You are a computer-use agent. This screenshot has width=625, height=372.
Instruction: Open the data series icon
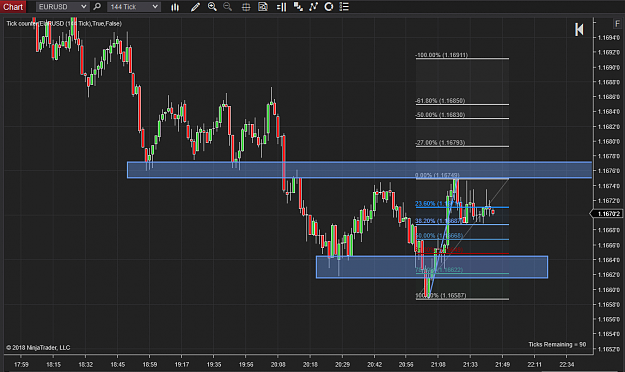pos(298,7)
